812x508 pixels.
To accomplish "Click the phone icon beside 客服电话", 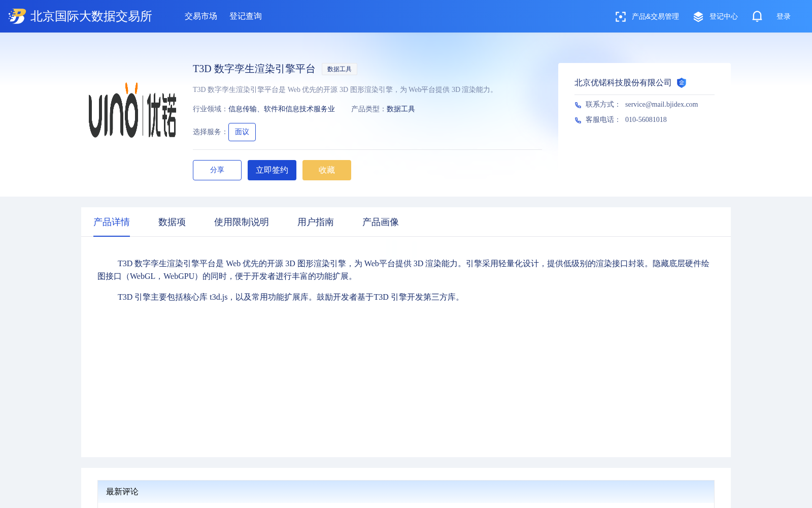I will click(578, 120).
